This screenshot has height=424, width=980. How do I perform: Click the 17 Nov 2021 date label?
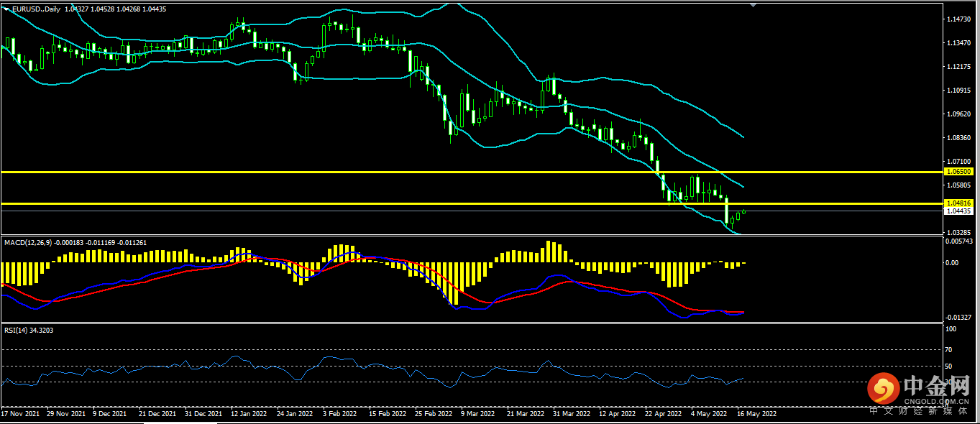(19, 414)
